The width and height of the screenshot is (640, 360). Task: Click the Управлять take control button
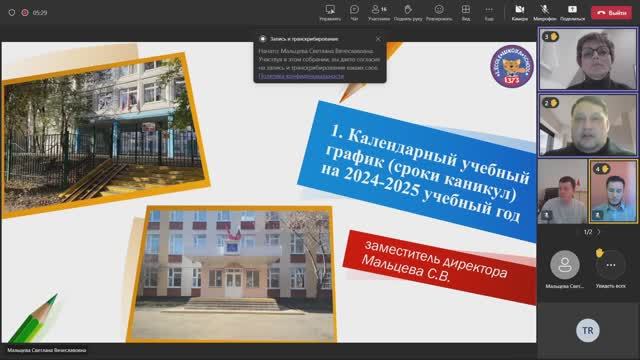pyautogui.click(x=330, y=12)
